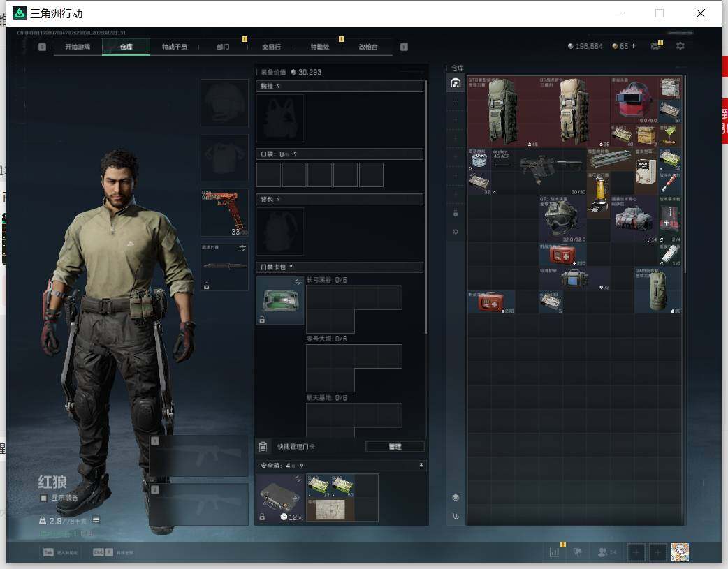
Task: Pin the 安全箱 section with pin icon
Action: click(421, 466)
